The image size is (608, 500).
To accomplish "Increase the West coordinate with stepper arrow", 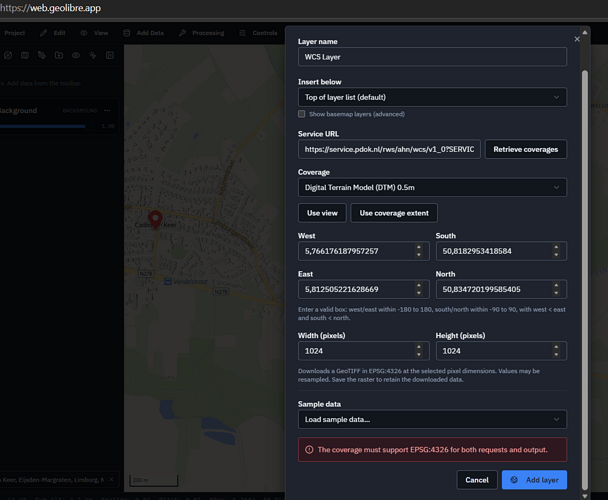I will pos(419,247).
